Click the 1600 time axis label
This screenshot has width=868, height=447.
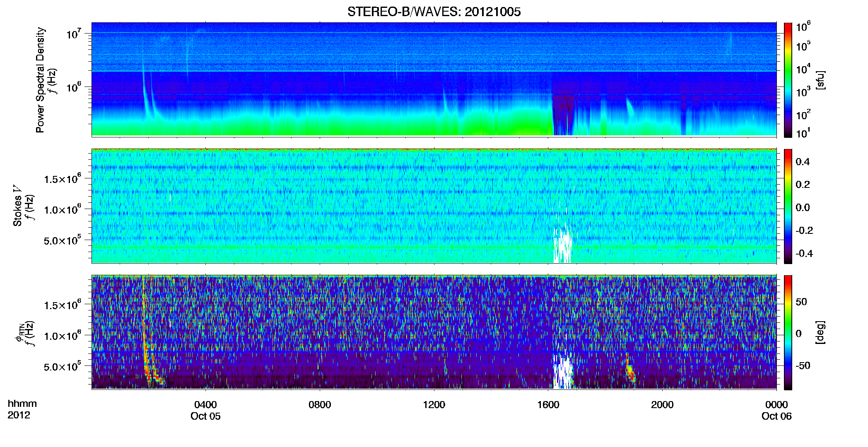tap(548, 404)
